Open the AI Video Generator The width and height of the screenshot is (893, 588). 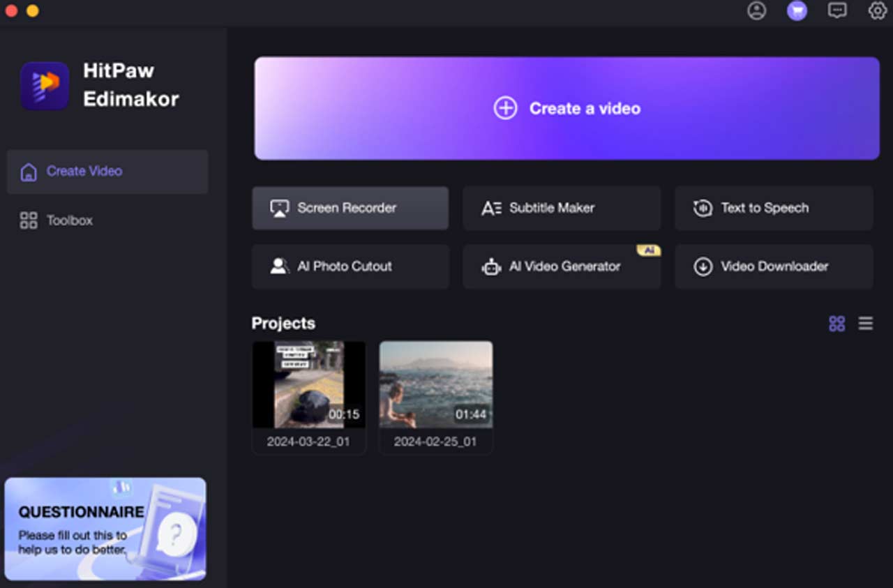(x=562, y=266)
